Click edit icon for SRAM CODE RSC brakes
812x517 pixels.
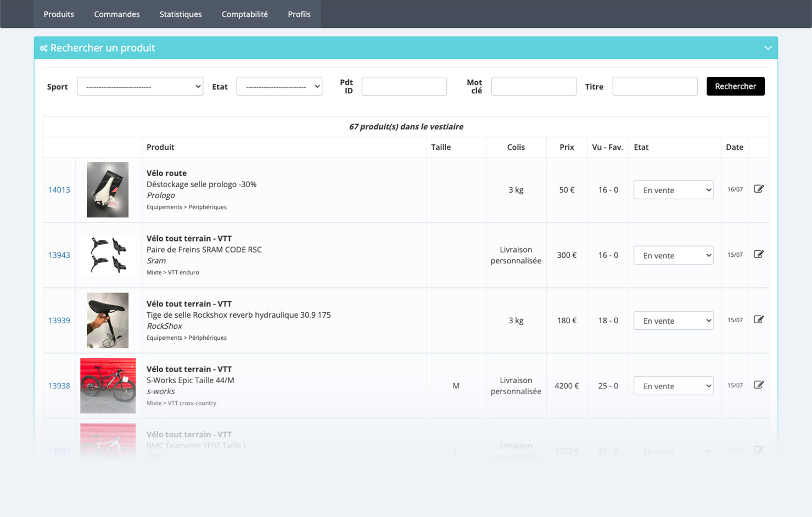[x=759, y=254]
